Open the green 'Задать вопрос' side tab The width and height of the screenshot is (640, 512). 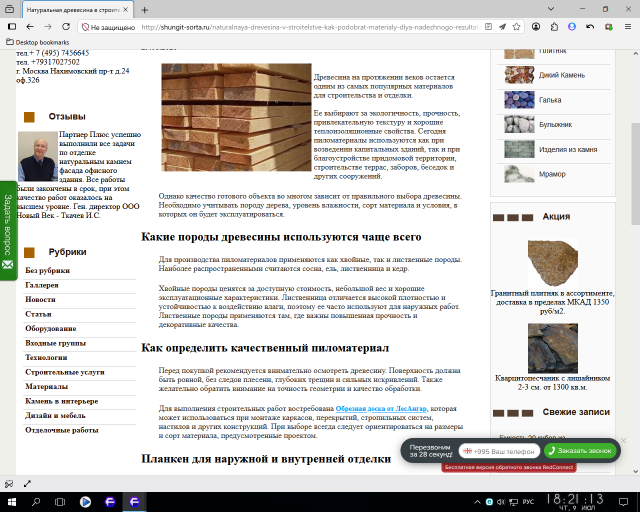pyautogui.click(x=8, y=231)
